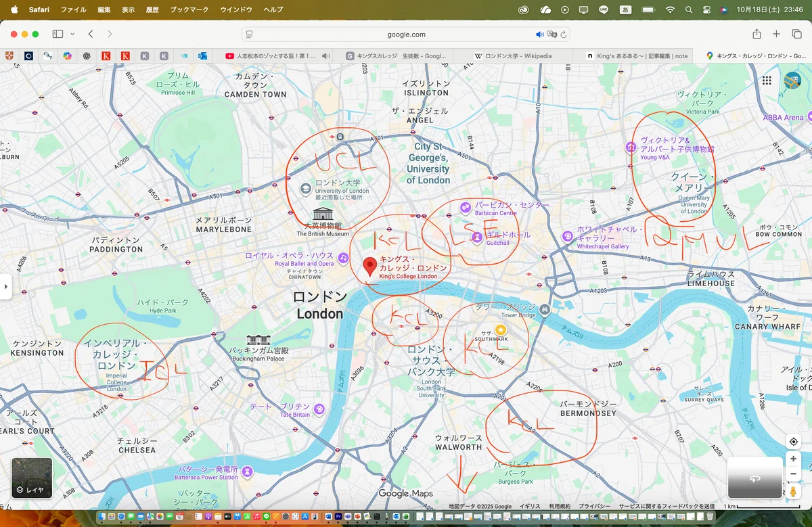Open the pinned ChatGPT tab
The image size is (812, 527).
(87, 56)
